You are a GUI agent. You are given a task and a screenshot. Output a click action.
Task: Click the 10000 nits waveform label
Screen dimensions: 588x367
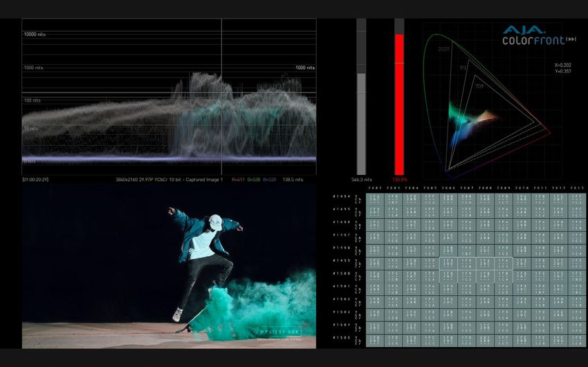click(35, 35)
